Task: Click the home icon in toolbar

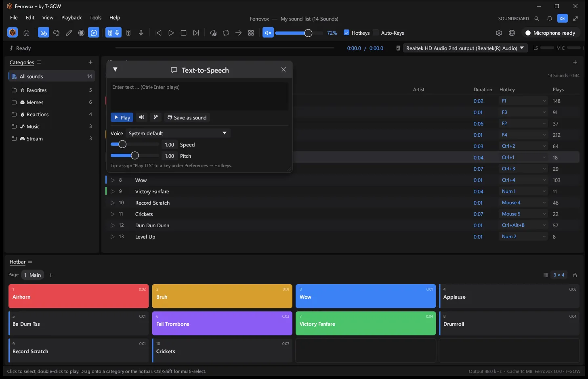Action: 26,33
